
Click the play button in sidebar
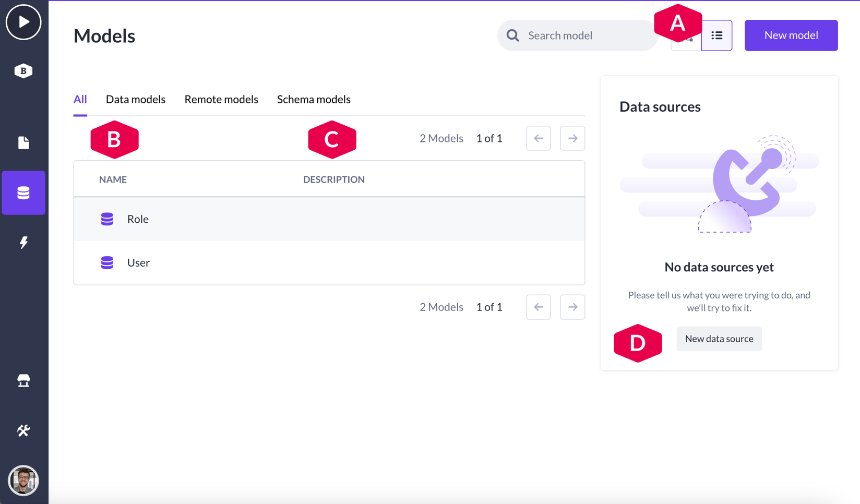click(x=23, y=22)
